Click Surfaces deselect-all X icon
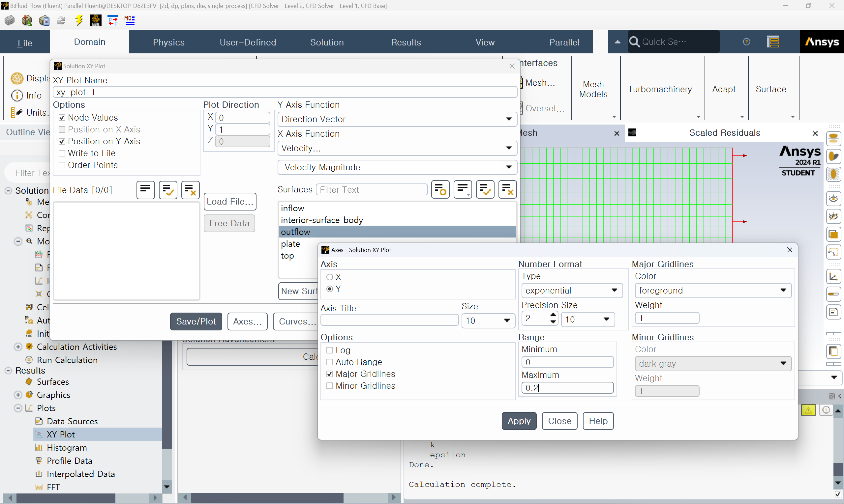This screenshot has height=504, width=844. click(507, 189)
